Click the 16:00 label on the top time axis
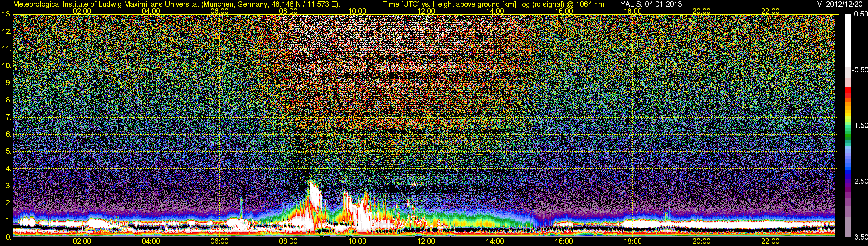868x246 pixels. 564,11
